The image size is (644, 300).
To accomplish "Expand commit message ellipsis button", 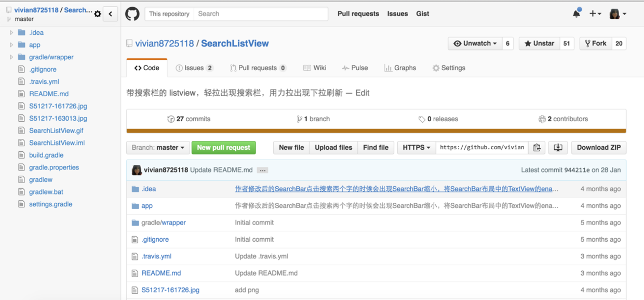I will 263,170.
